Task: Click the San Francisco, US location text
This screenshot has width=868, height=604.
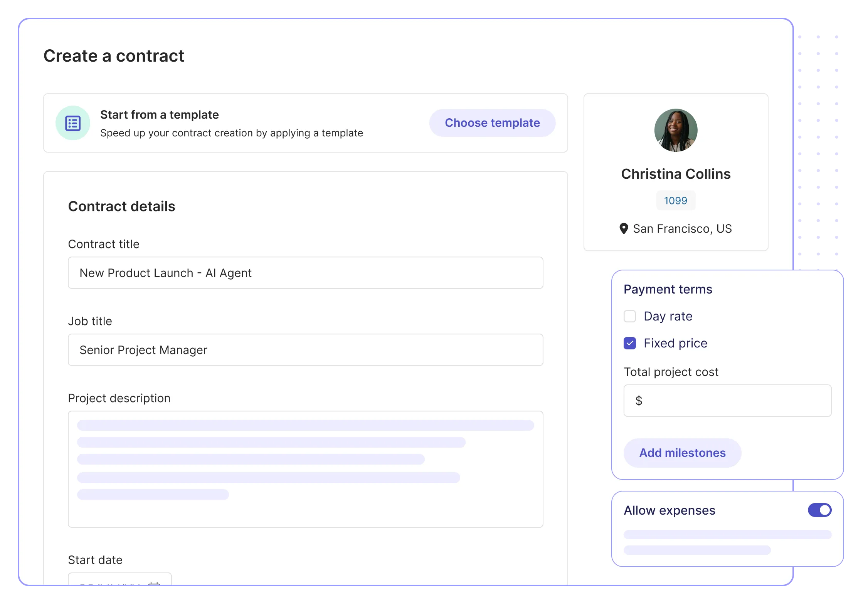Action: tap(682, 229)
